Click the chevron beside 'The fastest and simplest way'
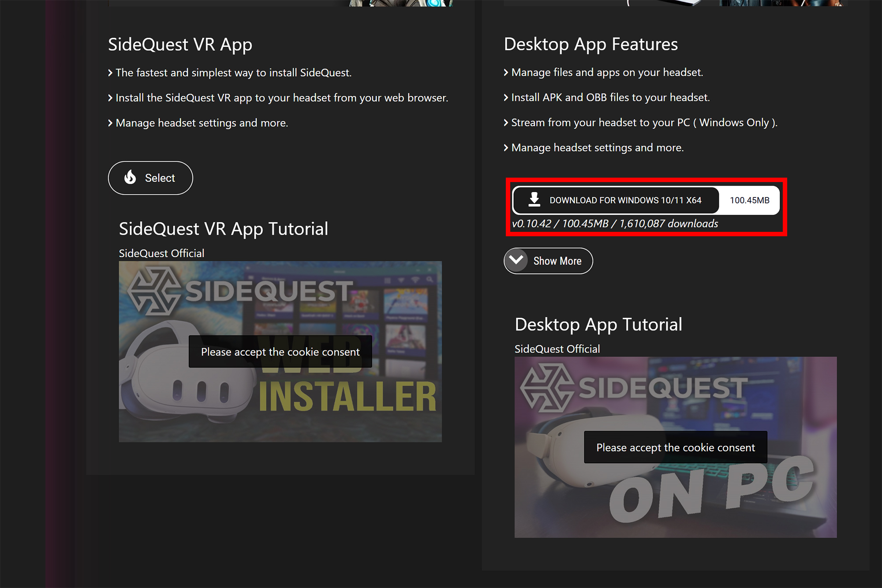 coord(110,73)
